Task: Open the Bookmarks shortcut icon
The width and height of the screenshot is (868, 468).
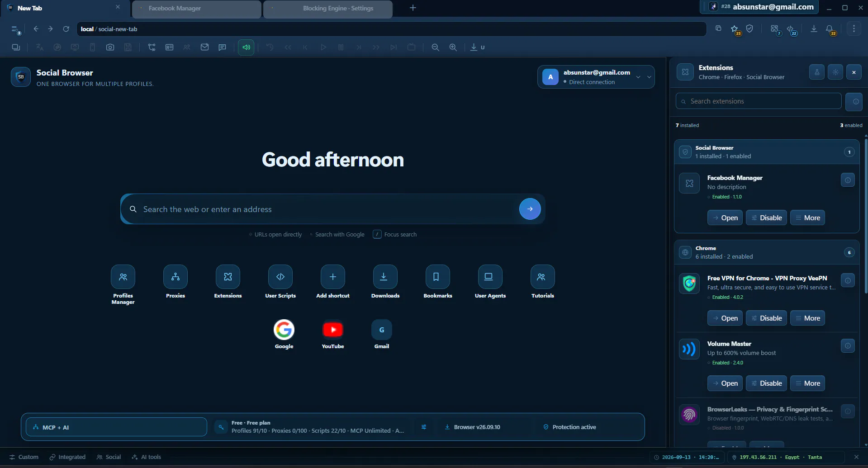Action: pyautogui.click(x=438, y=277)
